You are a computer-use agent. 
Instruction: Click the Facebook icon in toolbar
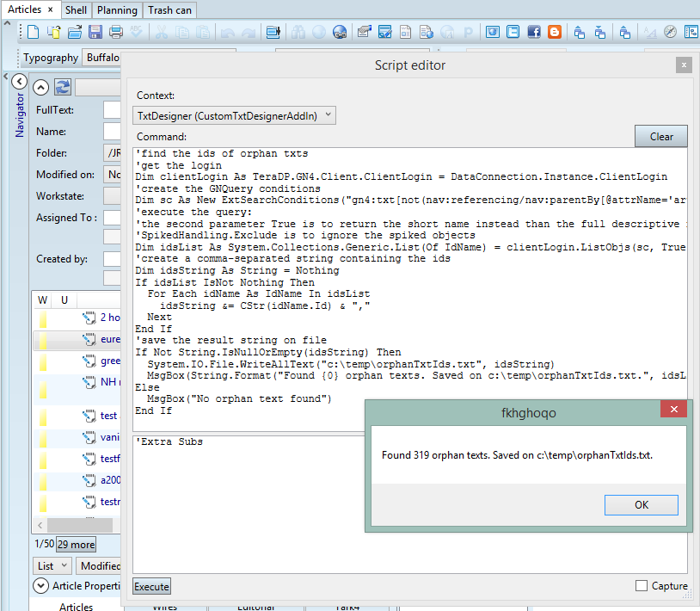(534, 32)
